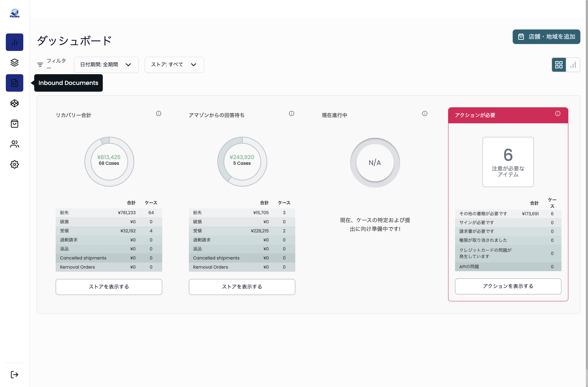
Task: Click the 店舗・地域を追加 button
Action: point(546,37)
